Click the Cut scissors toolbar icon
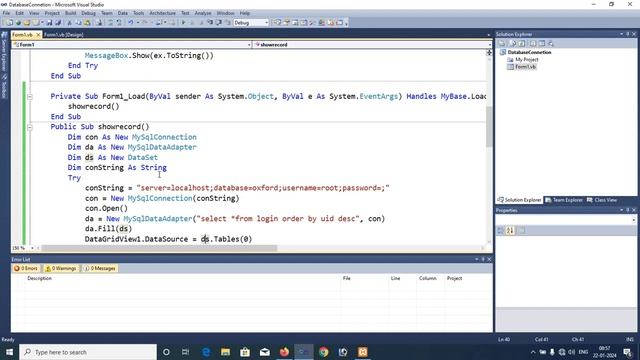The height and width of the screenshot is (360, 640). 69,23
